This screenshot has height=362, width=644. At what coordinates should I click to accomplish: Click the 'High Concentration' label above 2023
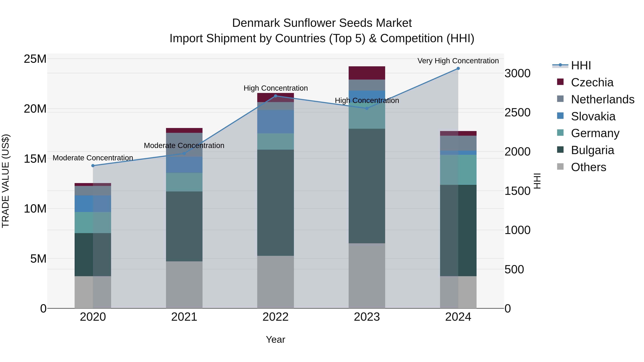(x=367, y=100)
